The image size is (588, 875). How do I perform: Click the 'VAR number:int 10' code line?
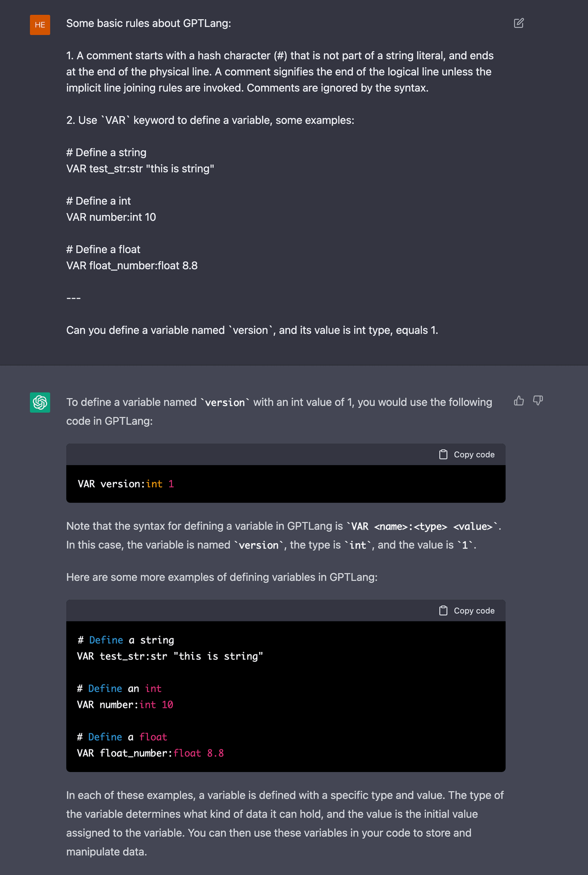(125, 704)
